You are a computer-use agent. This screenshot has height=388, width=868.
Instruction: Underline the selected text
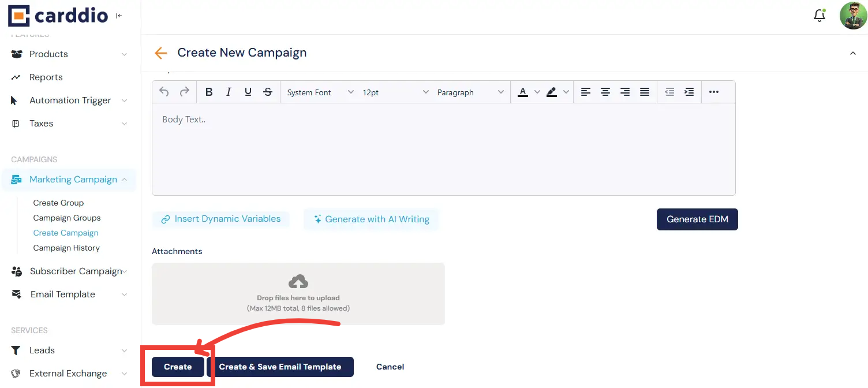(248, 91)
